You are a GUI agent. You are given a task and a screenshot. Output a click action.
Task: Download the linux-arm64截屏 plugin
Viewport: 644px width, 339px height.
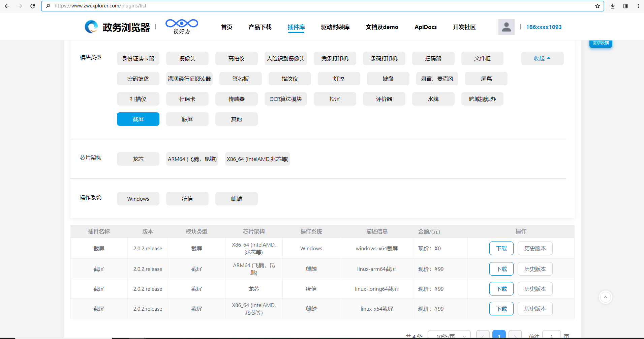tap(501, 269)
